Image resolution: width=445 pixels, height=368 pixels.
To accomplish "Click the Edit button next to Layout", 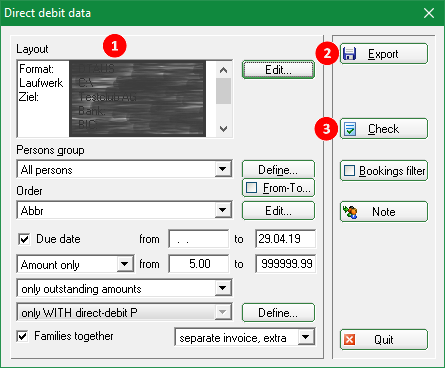I will pyautogui.click(x=278, y=70).
